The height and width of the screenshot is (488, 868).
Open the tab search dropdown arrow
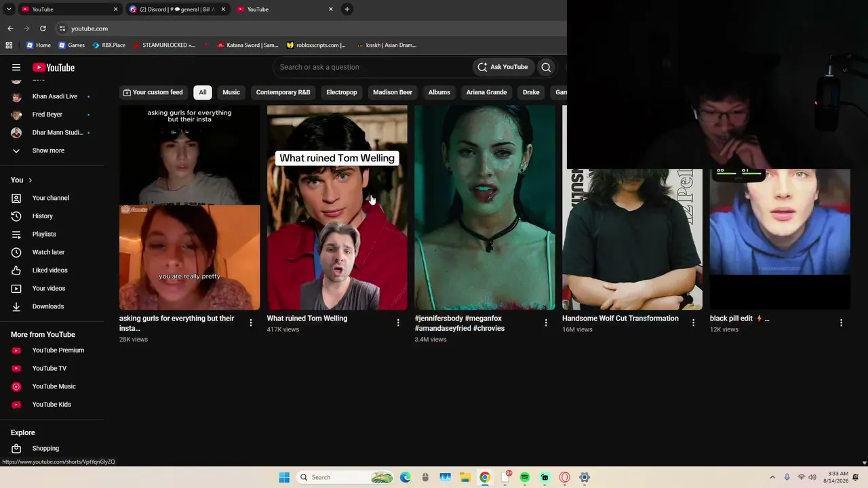click(x=9, y=9)
